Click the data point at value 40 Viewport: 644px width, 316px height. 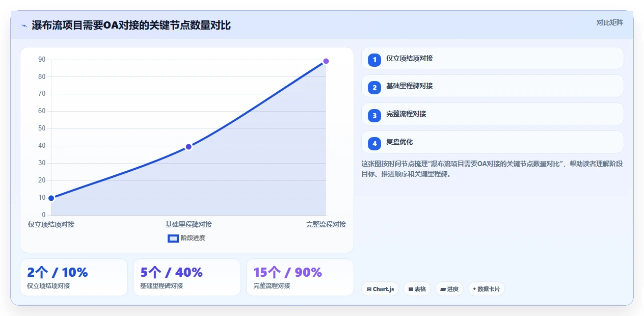(189, 147)
